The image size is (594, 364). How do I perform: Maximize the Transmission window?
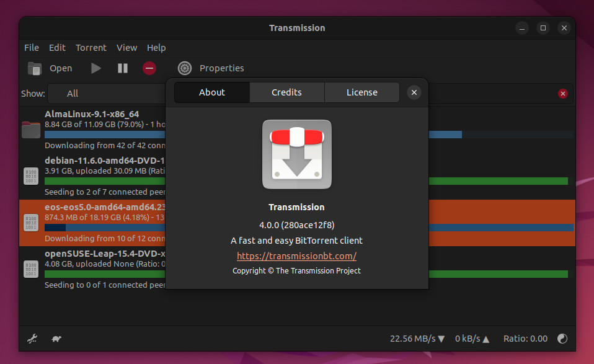tap(543, 28)
